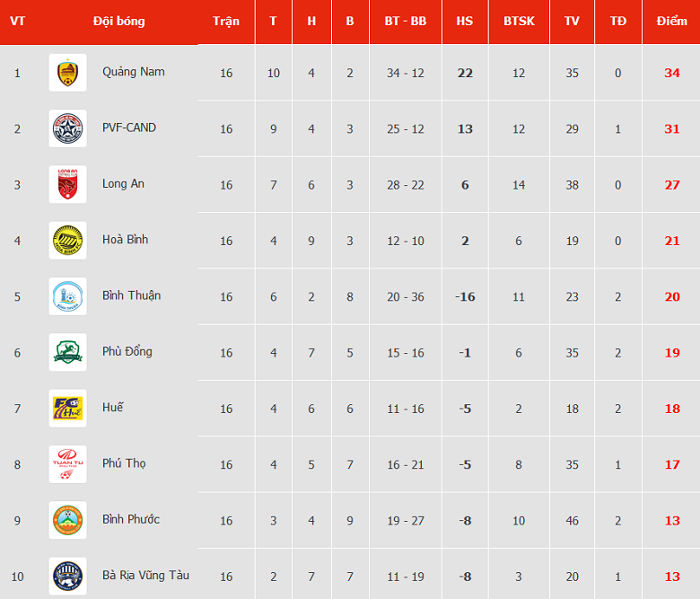Click the HS column header
Image resolution: width=700 pixels, height=599 pixels.
464,22
